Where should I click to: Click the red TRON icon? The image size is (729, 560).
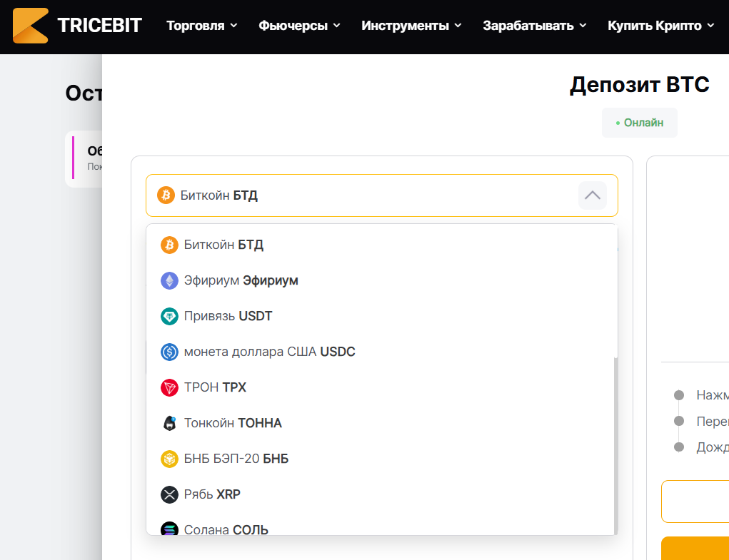click(x=169, y=387)
